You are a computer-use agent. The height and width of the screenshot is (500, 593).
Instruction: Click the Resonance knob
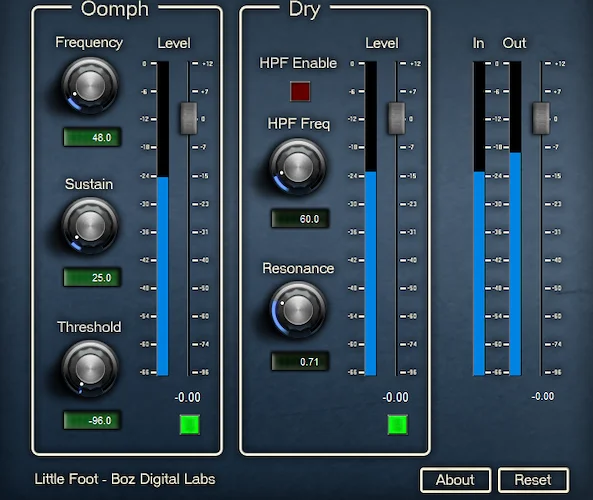pyautogui.click(x=298, y=309)
